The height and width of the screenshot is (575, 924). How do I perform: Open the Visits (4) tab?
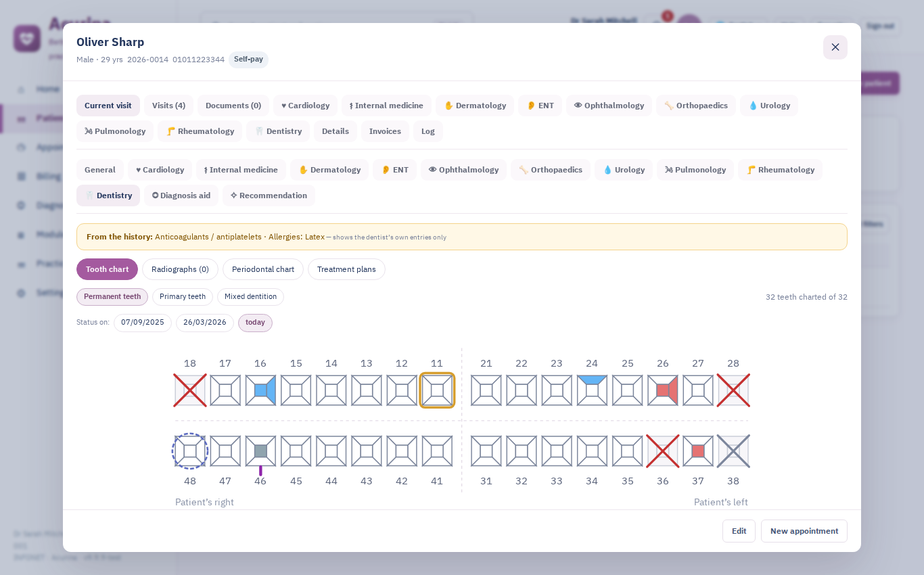click(x=168, y=106)
